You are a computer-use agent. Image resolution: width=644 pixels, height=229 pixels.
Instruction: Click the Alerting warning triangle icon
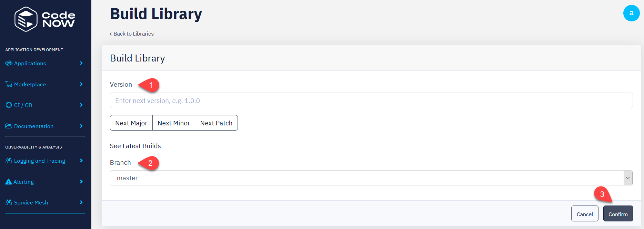pos(9,182)
